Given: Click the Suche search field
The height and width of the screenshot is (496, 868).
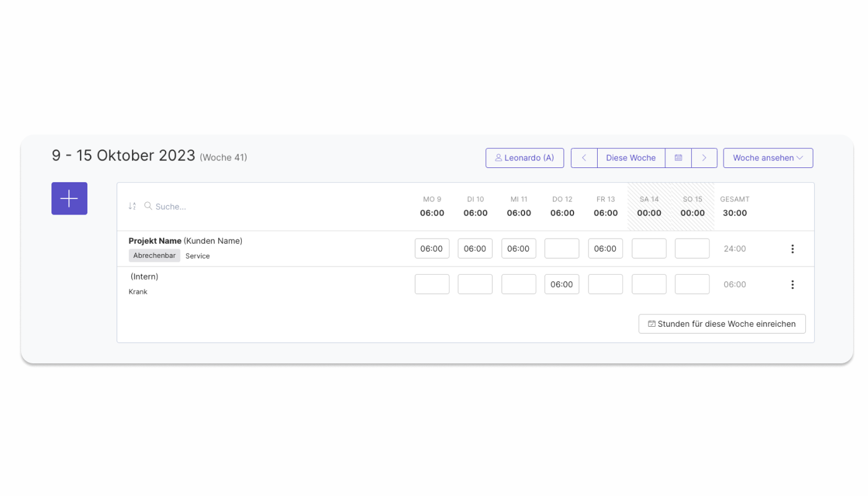Looking at the screenshot, I should coord(186,206).
